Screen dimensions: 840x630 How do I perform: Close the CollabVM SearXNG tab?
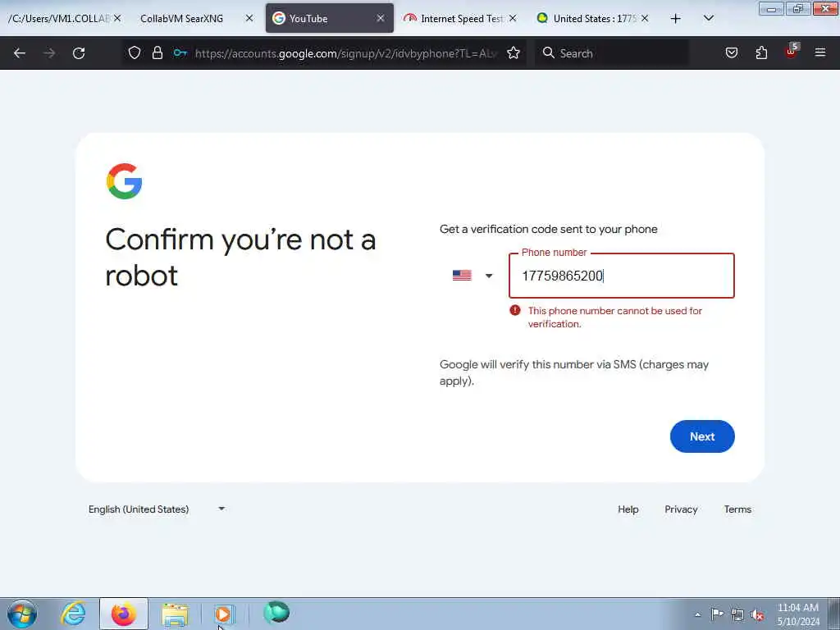[x=249, y=18]
